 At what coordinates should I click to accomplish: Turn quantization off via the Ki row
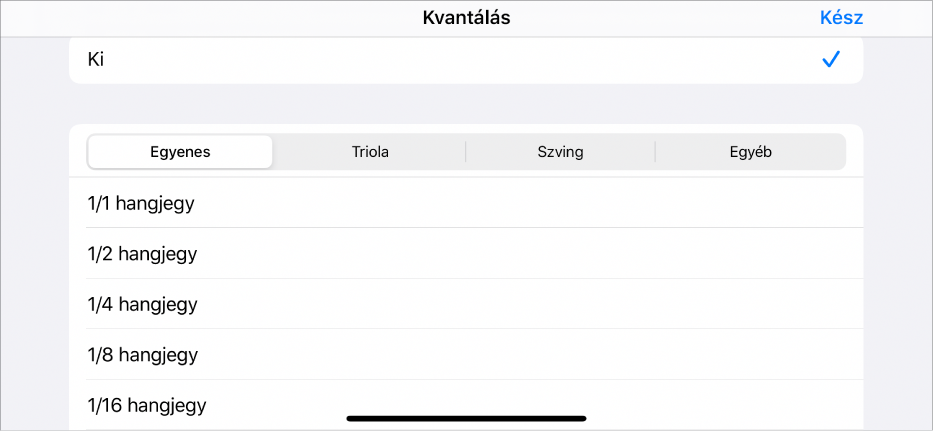465,60
